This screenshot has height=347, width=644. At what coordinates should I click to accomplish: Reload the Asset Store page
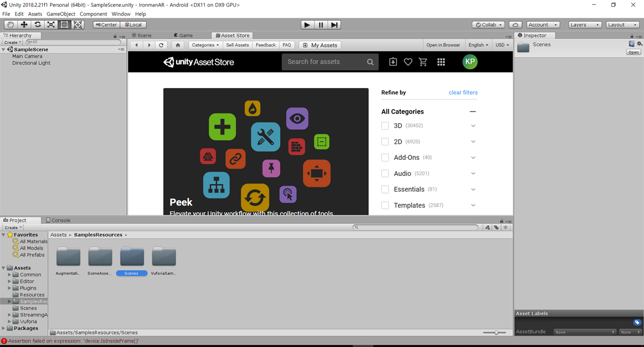[x=162, y=45]
